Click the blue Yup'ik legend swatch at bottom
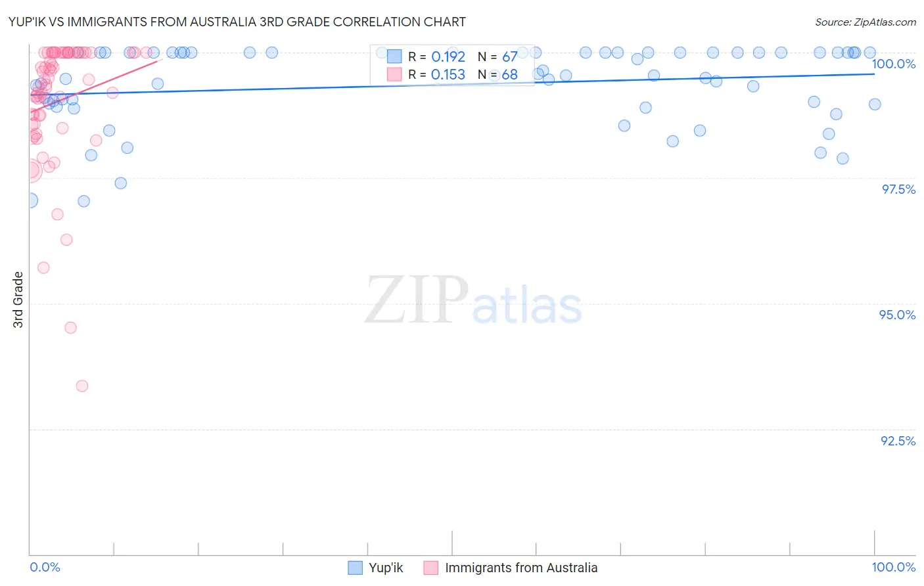The image size is (924, 586). point(356,568)
